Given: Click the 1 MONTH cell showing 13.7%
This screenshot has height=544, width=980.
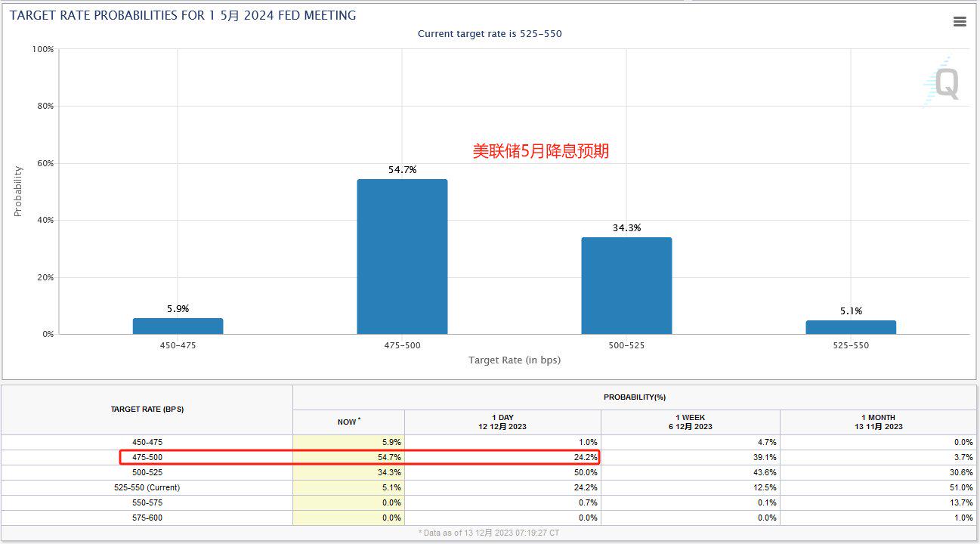Looking at the screenshot, I should click(878, 502).
